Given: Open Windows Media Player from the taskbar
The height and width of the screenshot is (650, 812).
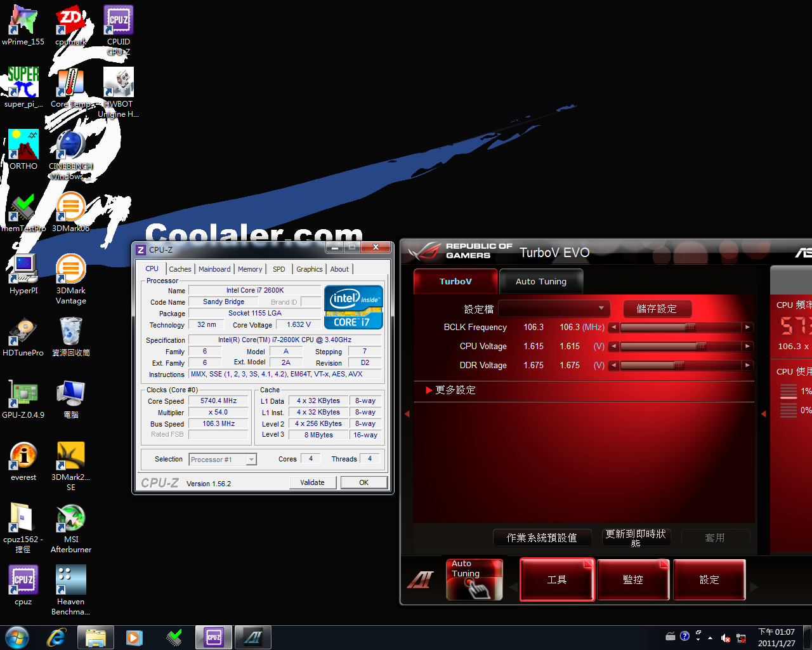Looking at the screenshot, I should pyautogui.click(x=134, y=637).
